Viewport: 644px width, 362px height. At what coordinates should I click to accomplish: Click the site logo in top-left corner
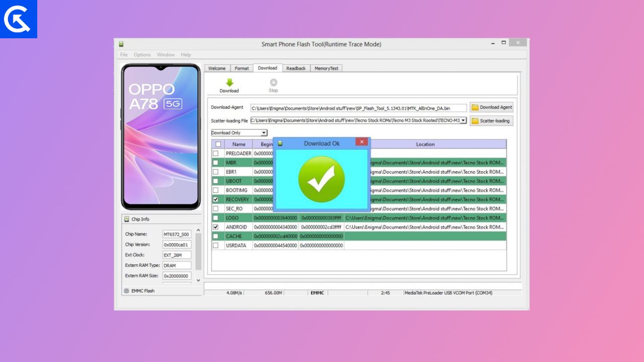point(19,19)
